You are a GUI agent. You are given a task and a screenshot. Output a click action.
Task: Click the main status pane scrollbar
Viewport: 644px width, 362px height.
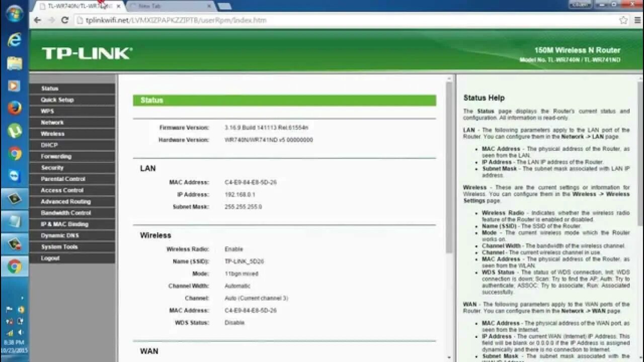coord(449,167)
